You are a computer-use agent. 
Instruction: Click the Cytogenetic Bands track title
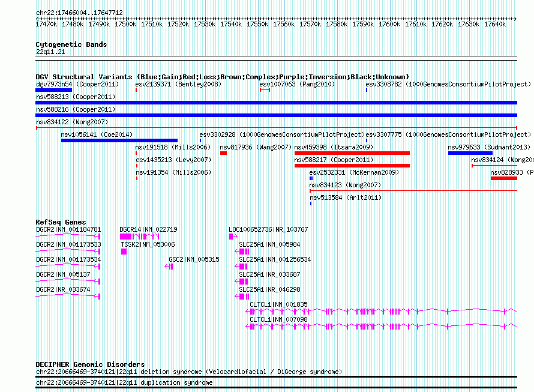pyautogui.click(x=71, y=44)
